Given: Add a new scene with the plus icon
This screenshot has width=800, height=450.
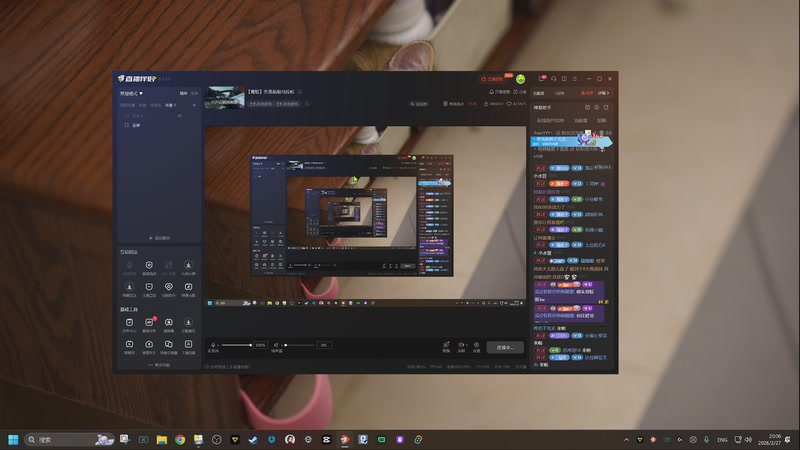Looking at the screenshot, I should point(194,105).
